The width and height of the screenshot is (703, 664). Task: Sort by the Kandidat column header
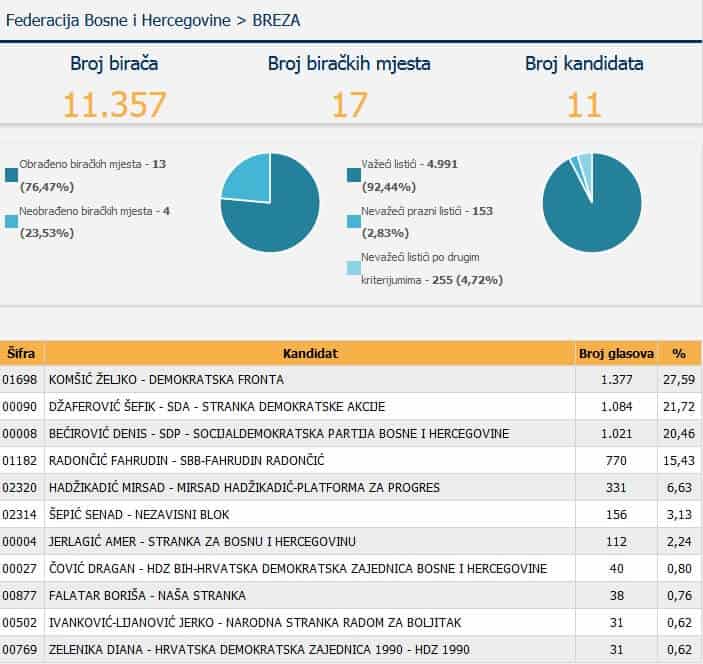pyautogui.click(x=310, y=353)
